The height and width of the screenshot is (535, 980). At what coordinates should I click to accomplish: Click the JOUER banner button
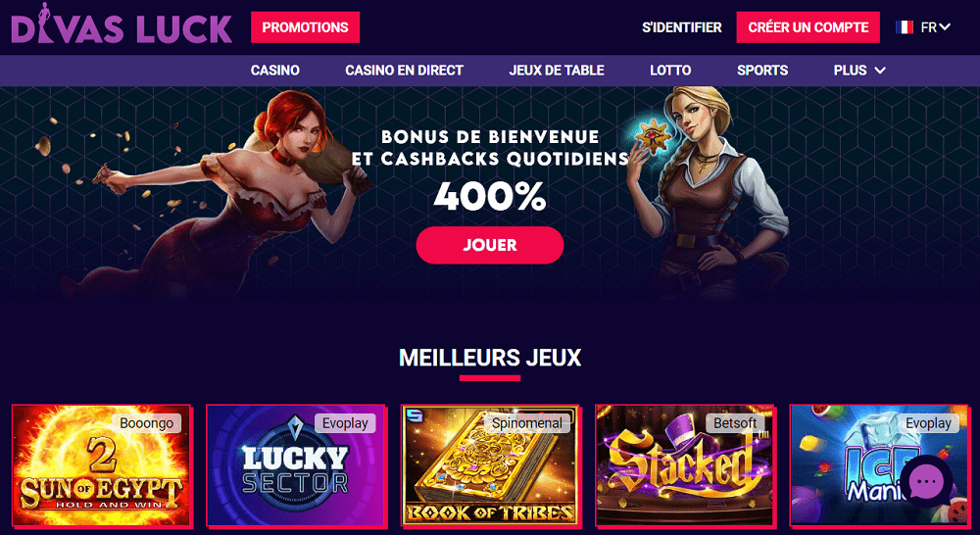489,245
